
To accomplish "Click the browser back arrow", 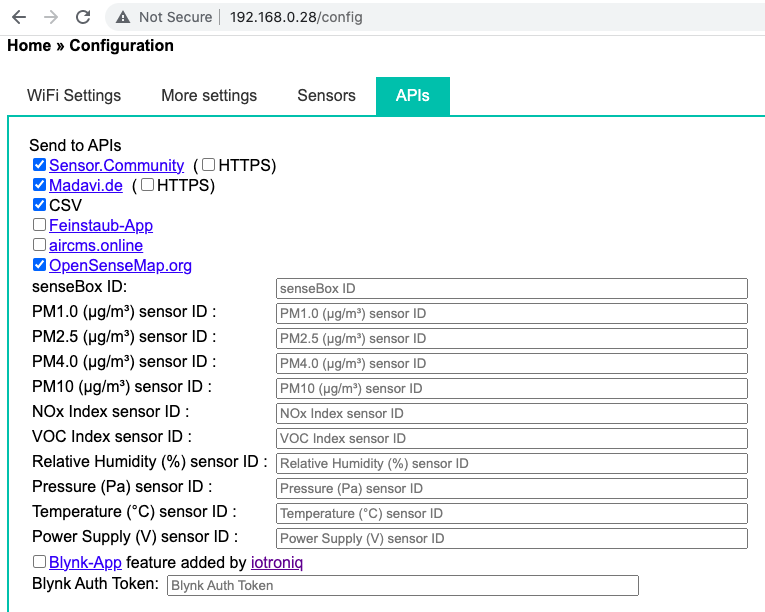I will pyautogui.click(x=19, y=17).
